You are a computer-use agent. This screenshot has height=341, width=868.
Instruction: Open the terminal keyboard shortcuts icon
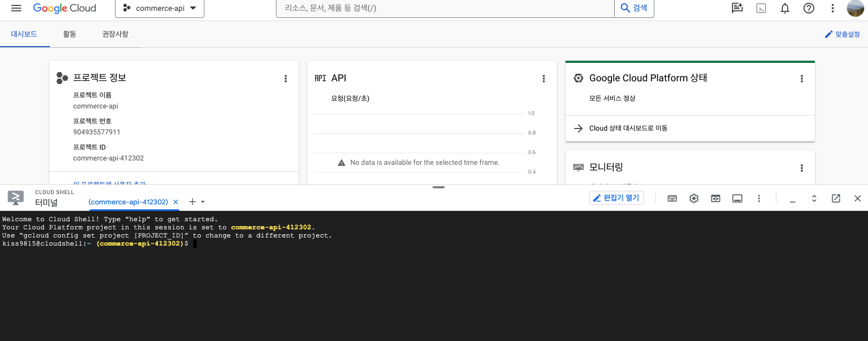[672, 198]
